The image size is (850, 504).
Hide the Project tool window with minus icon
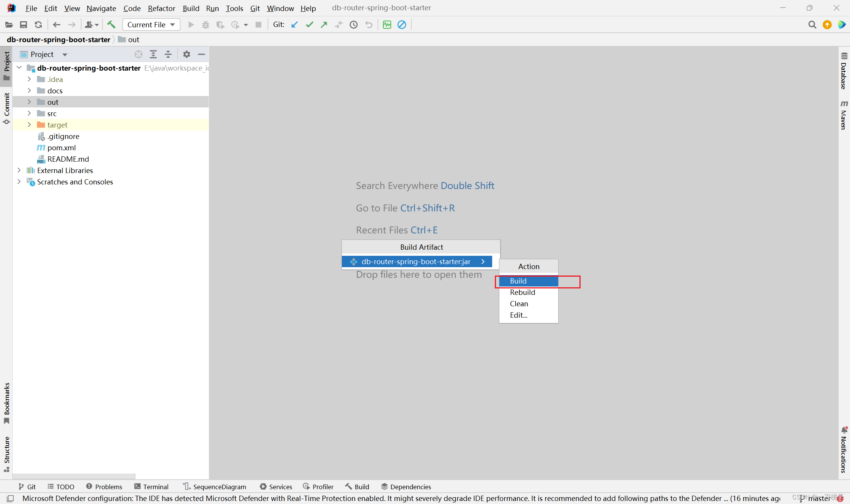pos(201,54)
